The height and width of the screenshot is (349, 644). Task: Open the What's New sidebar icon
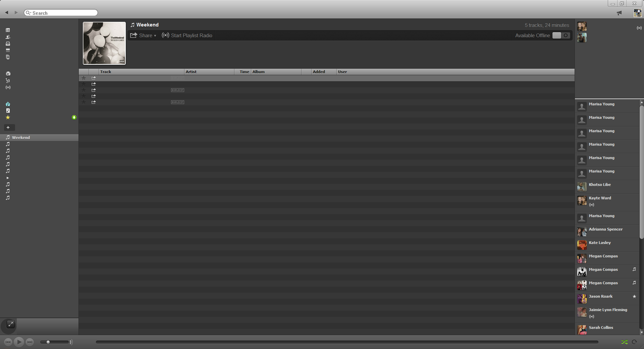[8, 30]
